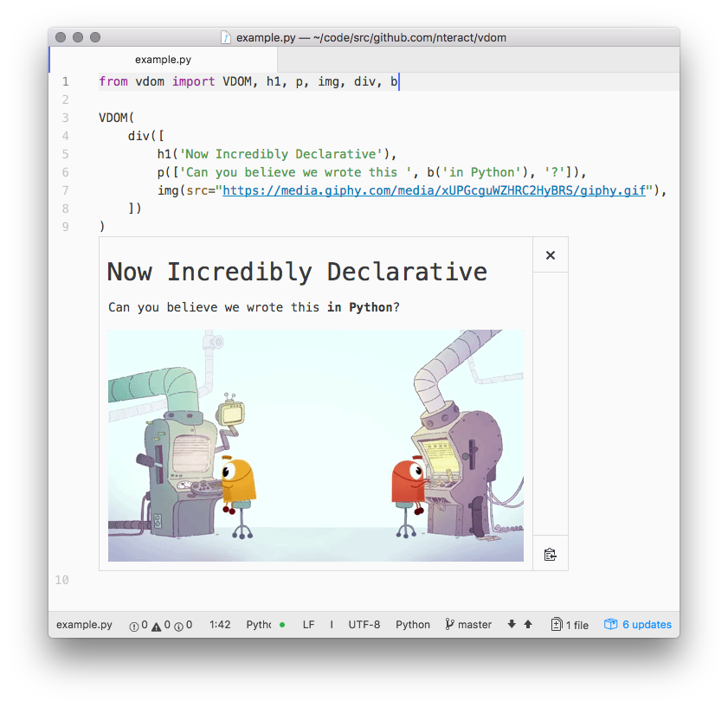Open the 1 file git changes
The height and width of the screenshot is (707, 728).
[x=570, y=625]
